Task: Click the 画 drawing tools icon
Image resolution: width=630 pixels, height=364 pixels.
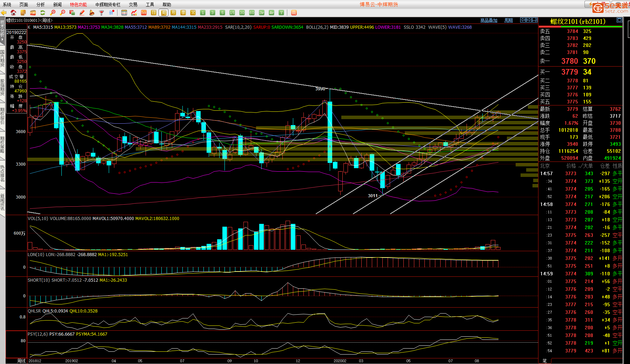Action: pyautogui.click(x=294, y=13)
